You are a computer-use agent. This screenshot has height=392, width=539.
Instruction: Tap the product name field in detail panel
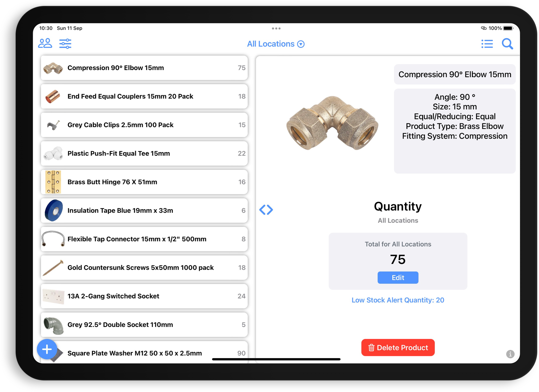point(455,74)
